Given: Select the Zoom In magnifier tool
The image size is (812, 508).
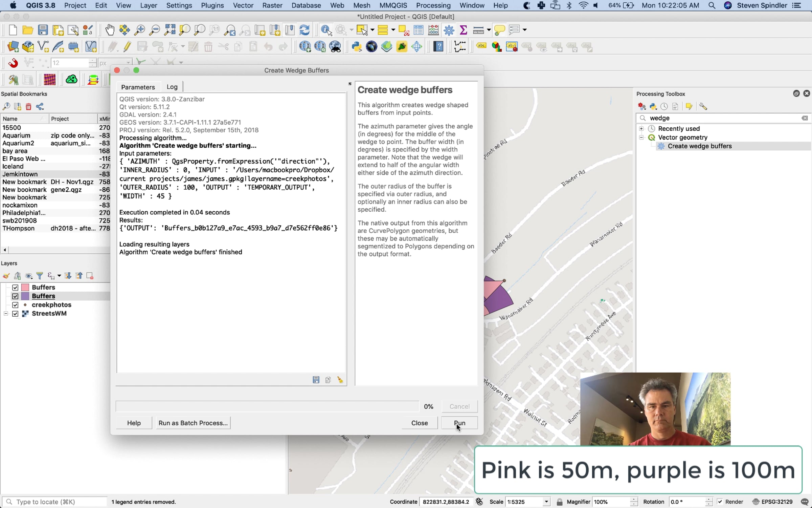Looking at the screenshot, I should click(139, 30).
